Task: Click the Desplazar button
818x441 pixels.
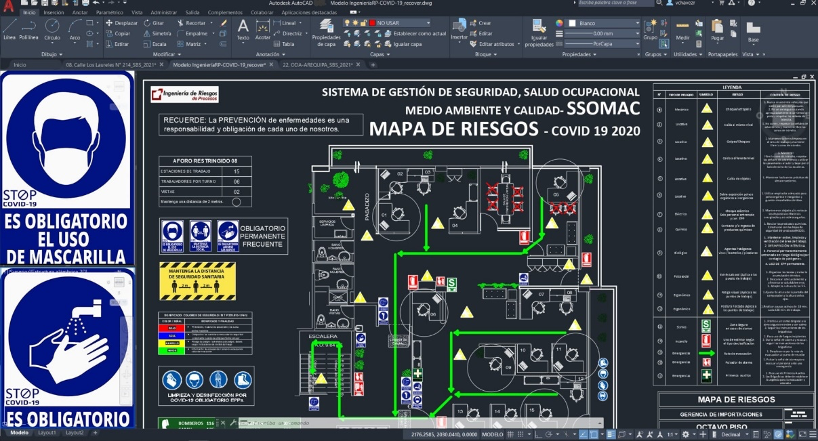Action: pos(123,22)
